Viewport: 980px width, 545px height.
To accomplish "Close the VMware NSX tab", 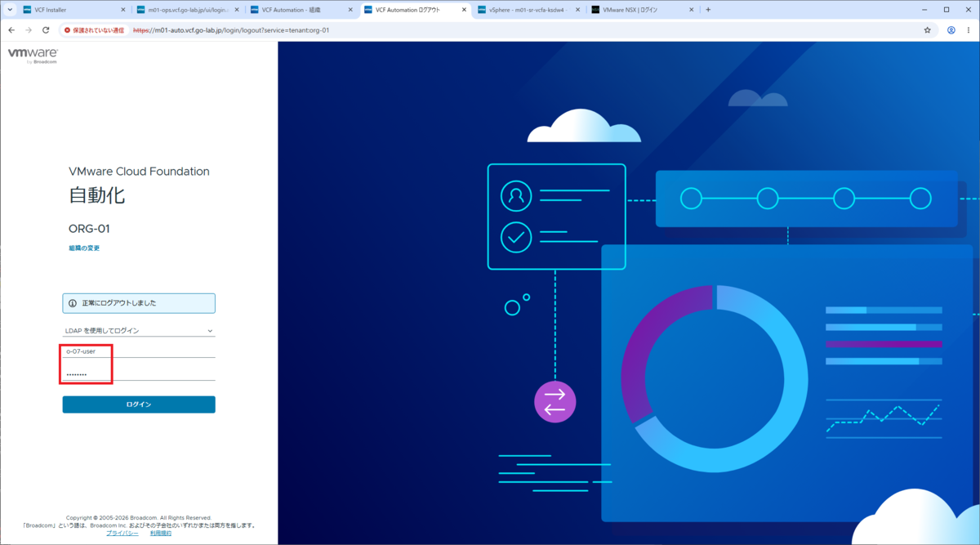I will coord(691,10).
